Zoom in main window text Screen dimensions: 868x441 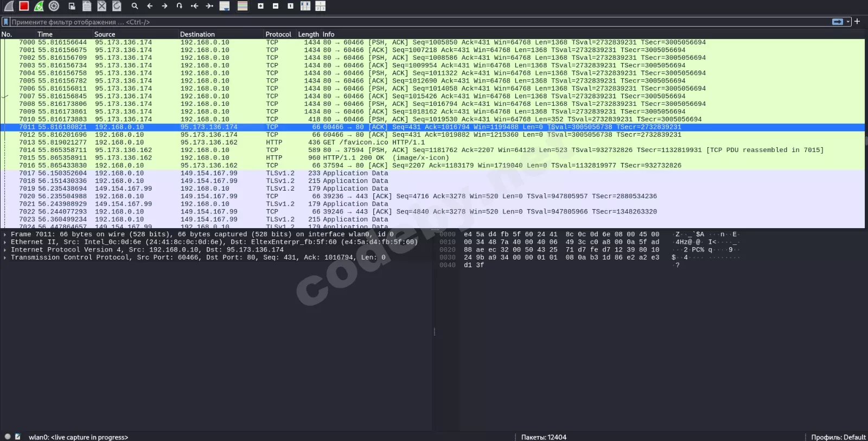point(260,6)
